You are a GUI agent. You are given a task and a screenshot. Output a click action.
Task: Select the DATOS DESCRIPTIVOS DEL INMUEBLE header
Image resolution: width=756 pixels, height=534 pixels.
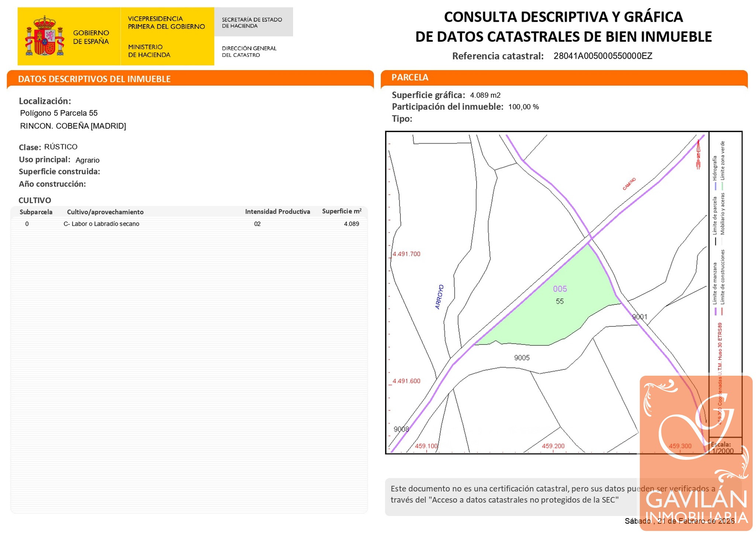(x=94, y=79)
